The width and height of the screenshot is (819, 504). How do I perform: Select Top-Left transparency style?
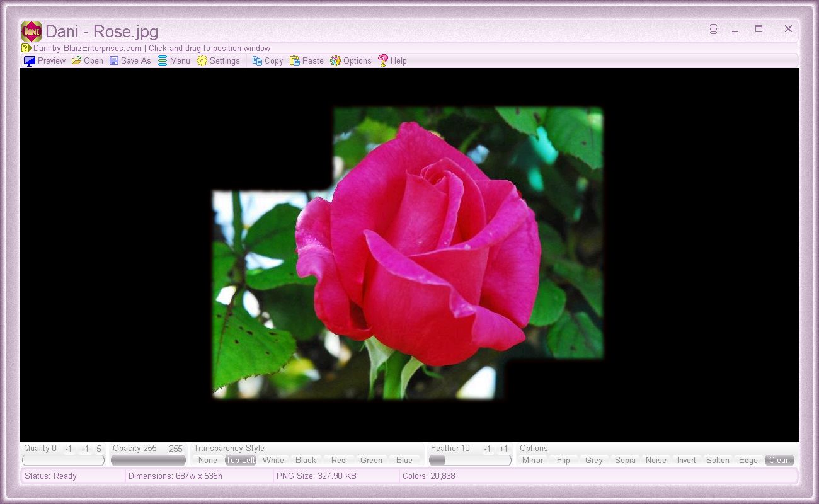tap(241, 460)
